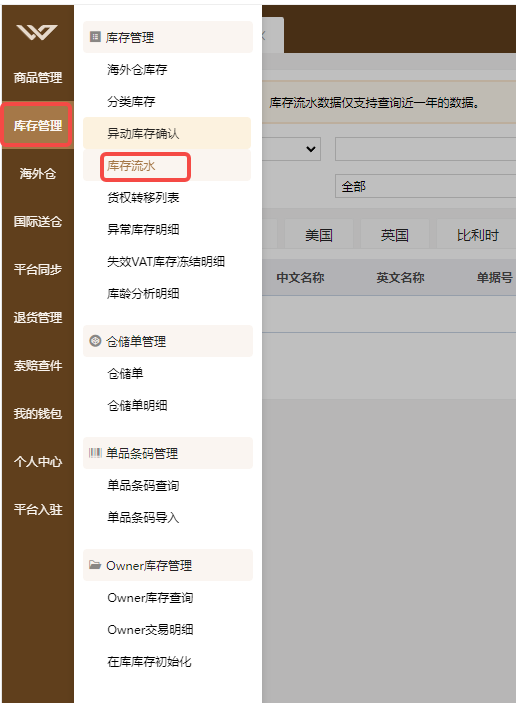Viewport: 516px width, 703px height.
Task: Select 库存流水 in the submenu
Action: (131, 166)
